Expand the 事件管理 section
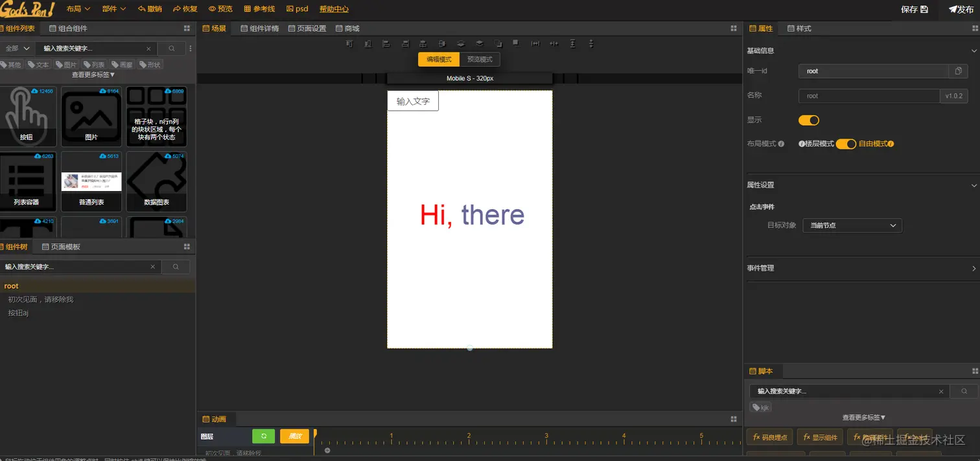This screenshot has width=980, height=461. coord(974,268)
